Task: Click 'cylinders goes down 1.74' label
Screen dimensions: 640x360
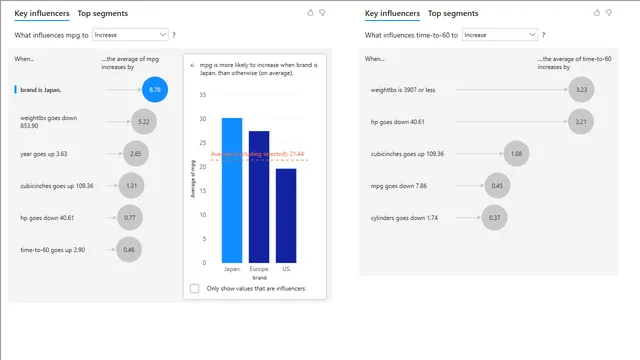Action: [404, 218]
